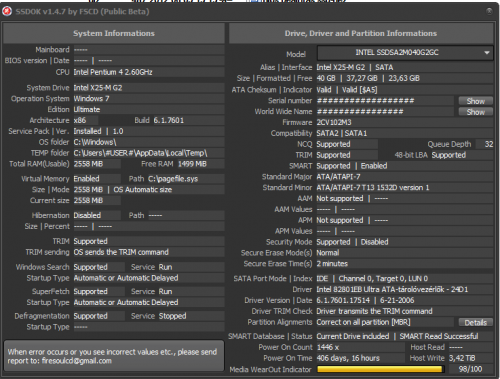Click Build number 6.1.7601
The width and height of the screenshot is (500, 379).
169,120
